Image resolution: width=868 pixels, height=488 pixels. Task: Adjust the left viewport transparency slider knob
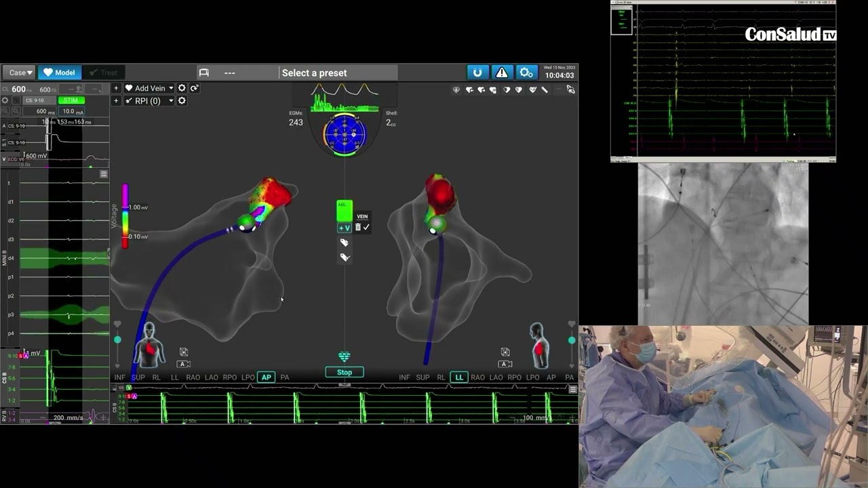coord(117,340)
